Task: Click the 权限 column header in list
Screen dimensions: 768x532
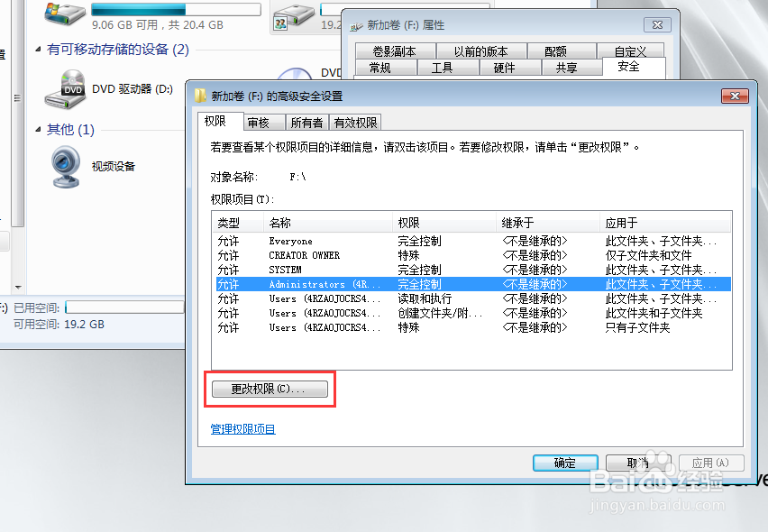Action: click(x=443, y=223)
